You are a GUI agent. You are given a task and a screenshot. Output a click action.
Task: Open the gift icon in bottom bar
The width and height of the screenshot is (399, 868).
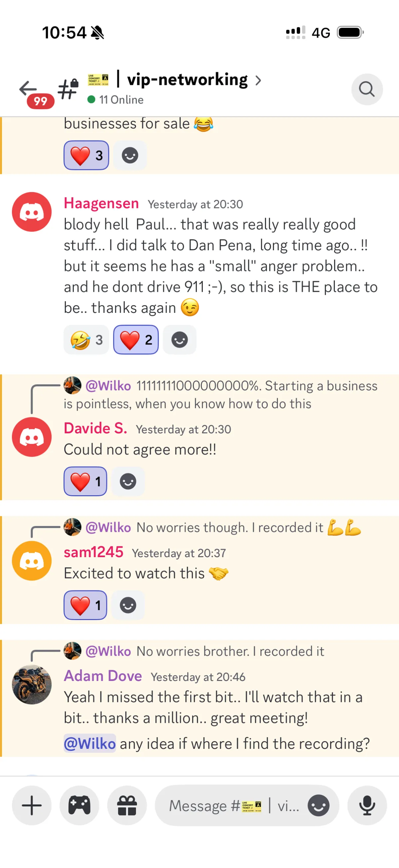(x=127, y=805)
